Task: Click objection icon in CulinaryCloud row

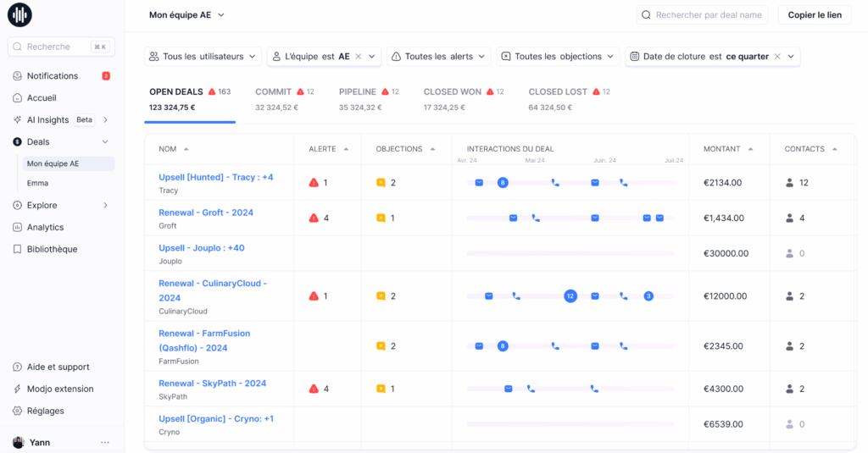Action: point(381,296)
